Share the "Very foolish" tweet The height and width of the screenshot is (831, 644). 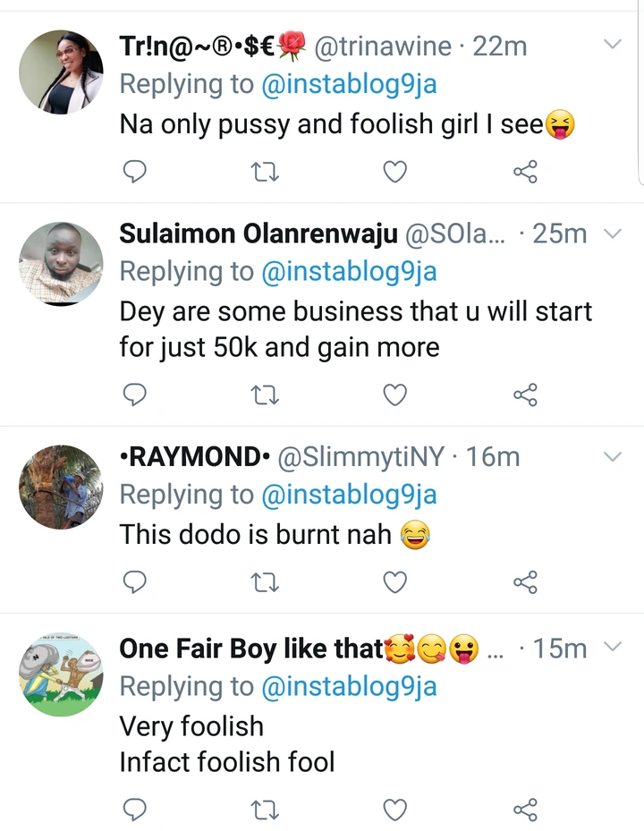[525, 810]
